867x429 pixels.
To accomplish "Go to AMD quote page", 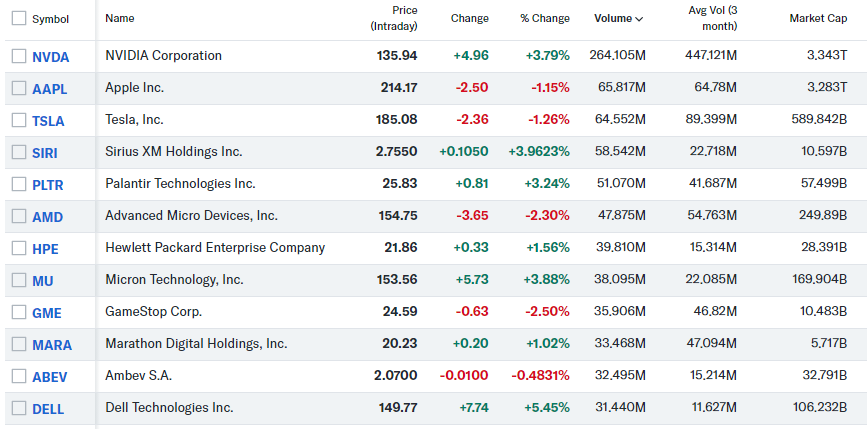I will (x=47, y=216).
